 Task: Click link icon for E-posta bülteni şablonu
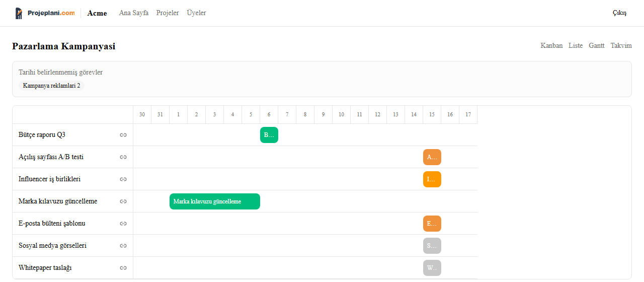(123, 224)
